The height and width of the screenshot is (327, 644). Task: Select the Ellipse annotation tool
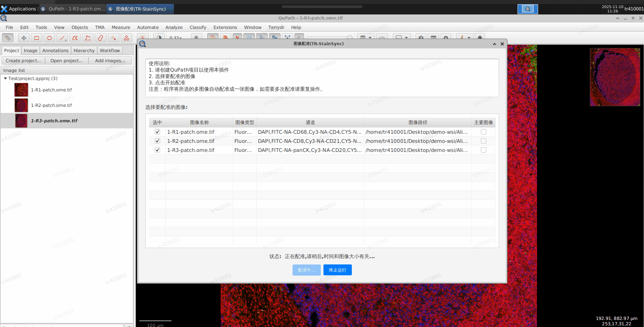(49, 38)
